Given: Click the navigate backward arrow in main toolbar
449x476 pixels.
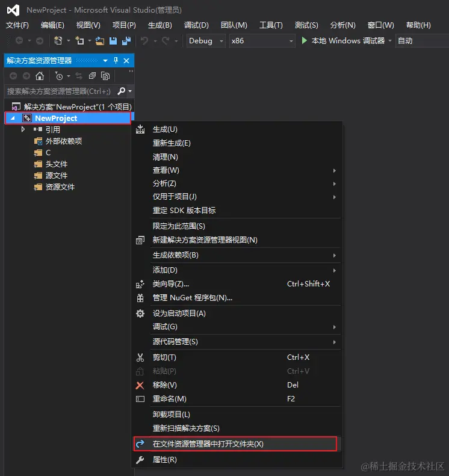Looking at the screenshot, I should [19, 40].
